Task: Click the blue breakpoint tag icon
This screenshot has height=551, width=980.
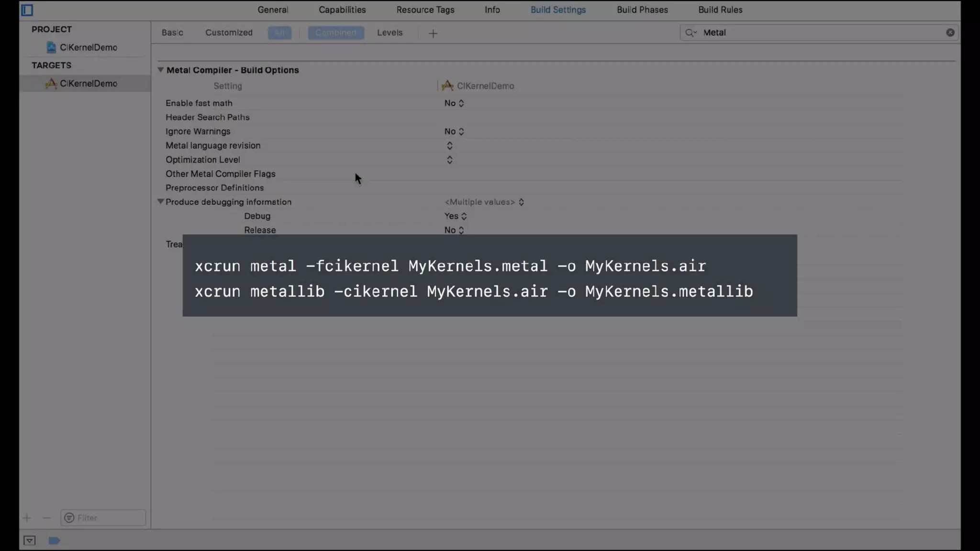Action: point(54,540)
